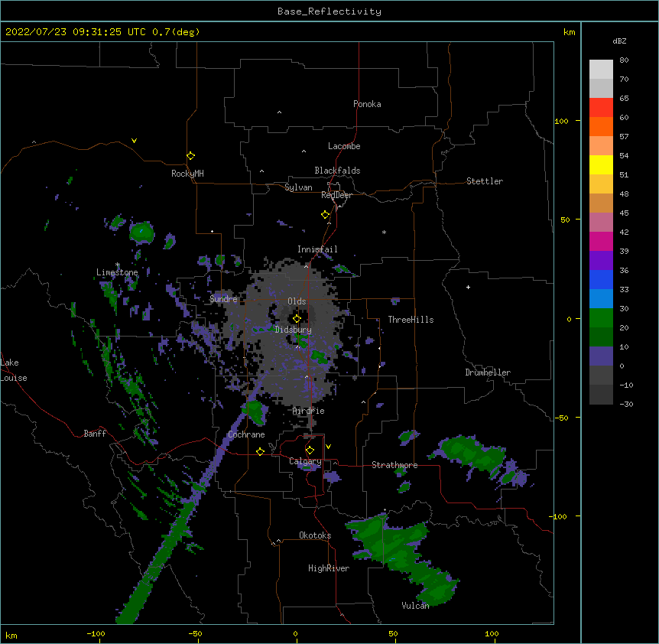Click the RockyMH label
The width and height of the screenshot is (659, 644).
point(187,174)
